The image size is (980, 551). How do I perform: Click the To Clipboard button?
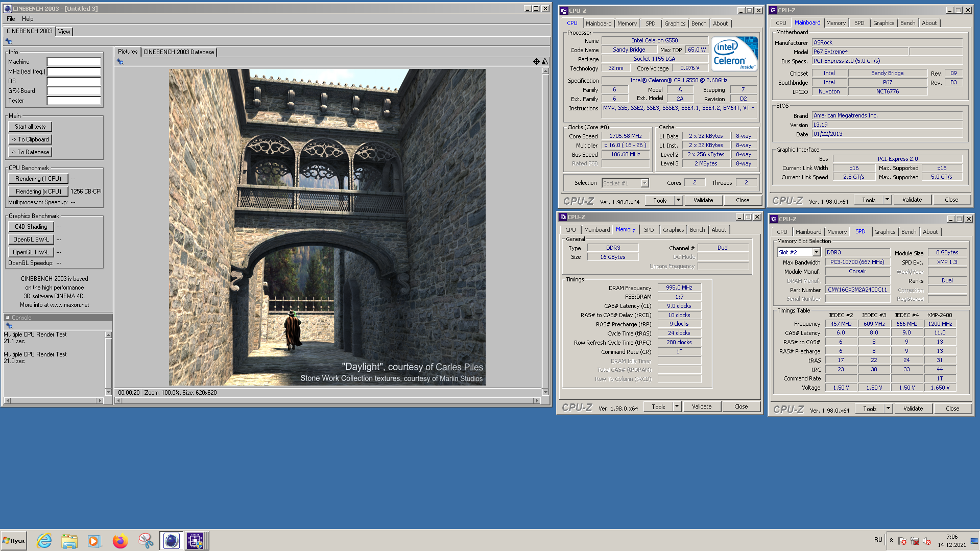pos(30,139)
